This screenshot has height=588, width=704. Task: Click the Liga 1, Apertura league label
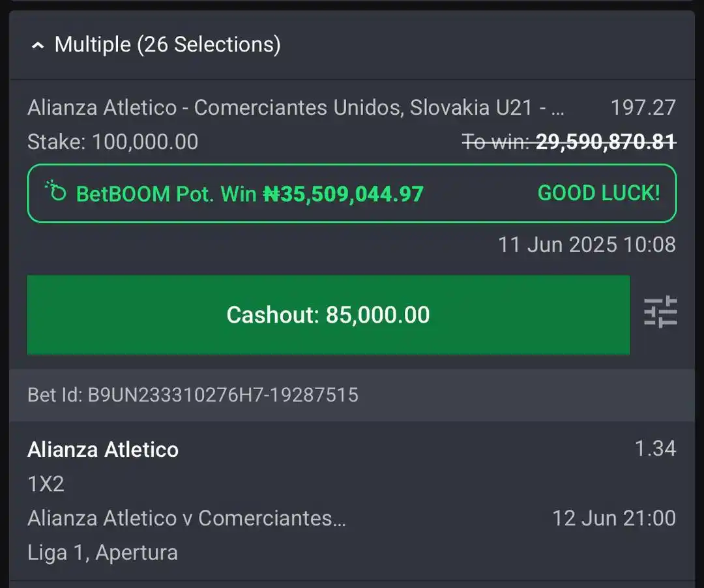coord(102,553)
